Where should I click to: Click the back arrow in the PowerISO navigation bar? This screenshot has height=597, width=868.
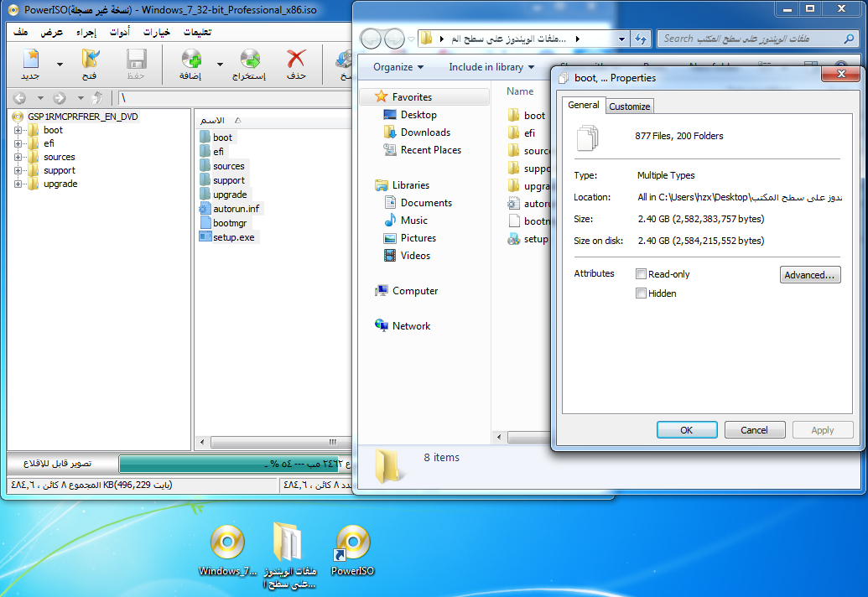coord(19,98)
